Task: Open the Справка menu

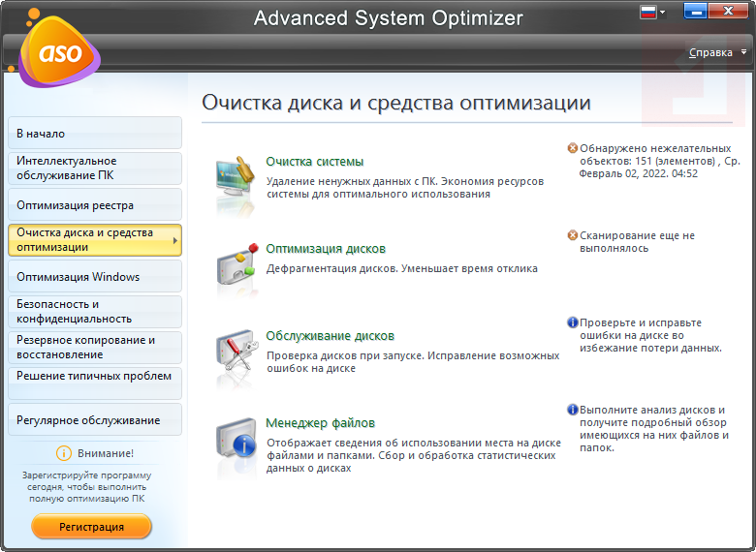Action: (x=710, y=52)
